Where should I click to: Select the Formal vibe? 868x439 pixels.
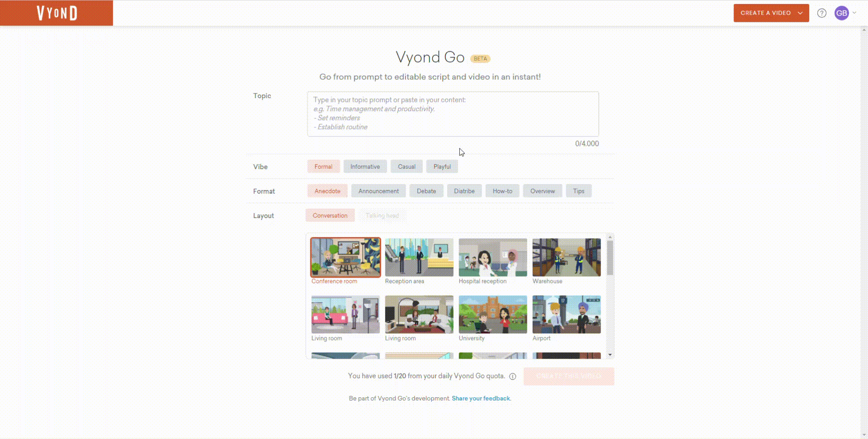[323, 166]
